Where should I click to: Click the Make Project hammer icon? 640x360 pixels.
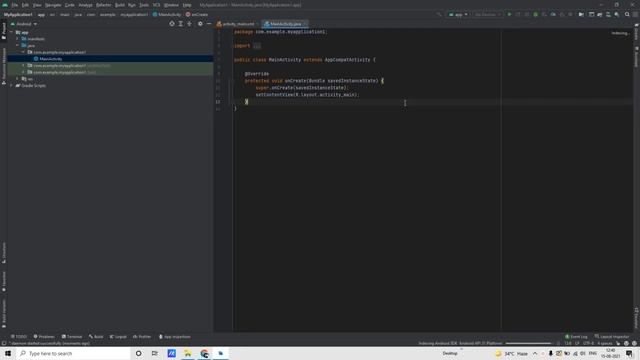click(439, 15)
